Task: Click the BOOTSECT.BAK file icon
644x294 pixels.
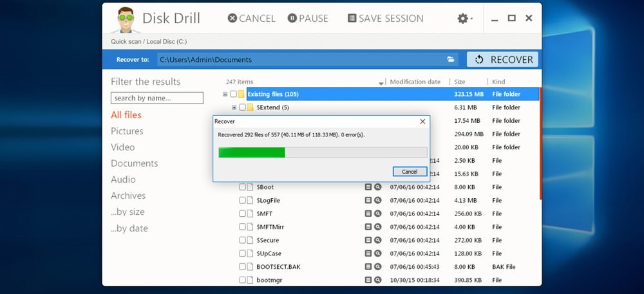Action: (x=250, y=266)
